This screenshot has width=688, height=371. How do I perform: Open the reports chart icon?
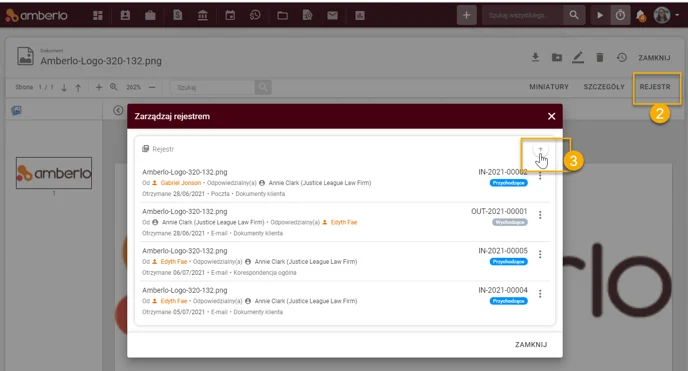coord(360,15)
